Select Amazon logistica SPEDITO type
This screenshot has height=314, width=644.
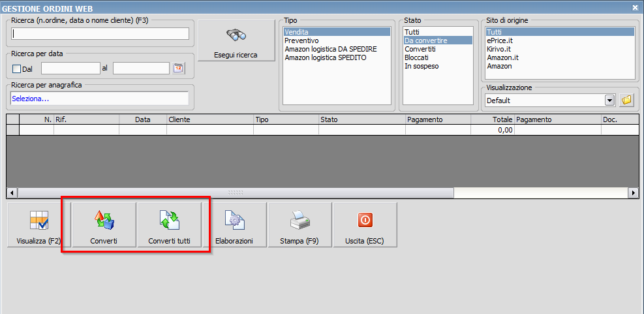coord(337,57)
